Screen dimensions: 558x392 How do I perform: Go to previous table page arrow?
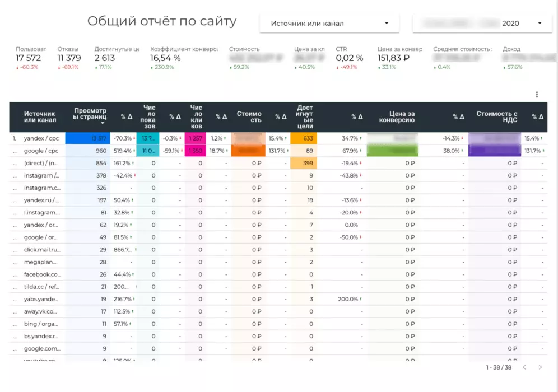click(524, 367)
